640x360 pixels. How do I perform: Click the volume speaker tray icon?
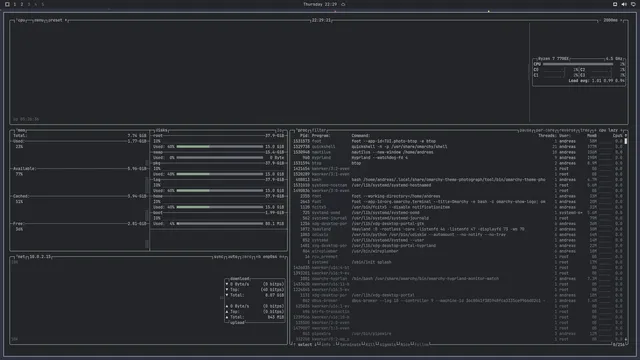(x=624, y=4)
